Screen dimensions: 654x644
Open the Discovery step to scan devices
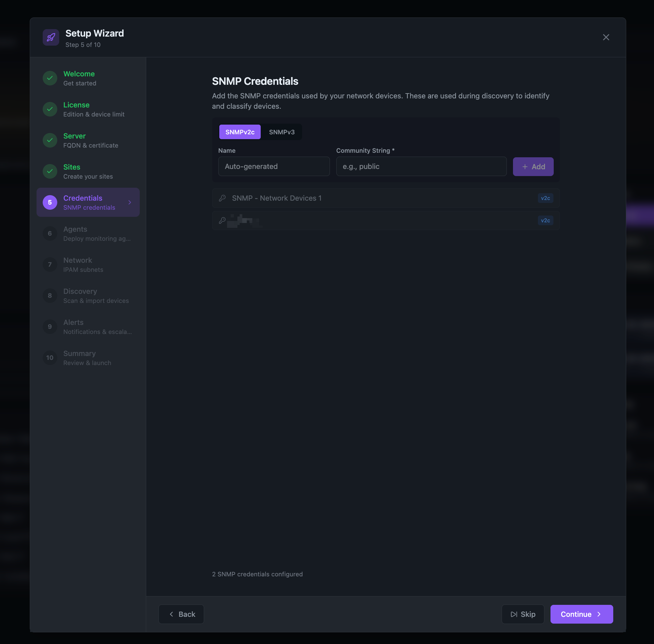pyautogui.click(x=88, y=295)
